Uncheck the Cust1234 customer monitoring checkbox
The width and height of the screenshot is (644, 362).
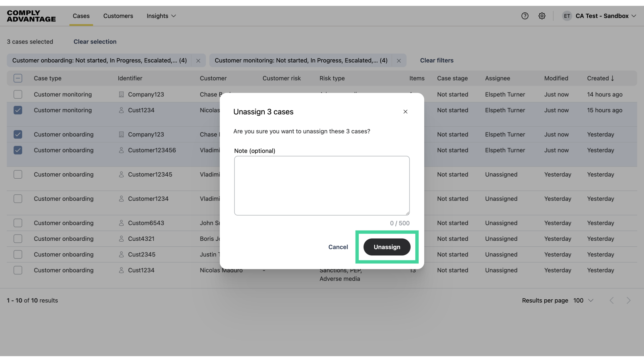[18, 110]
